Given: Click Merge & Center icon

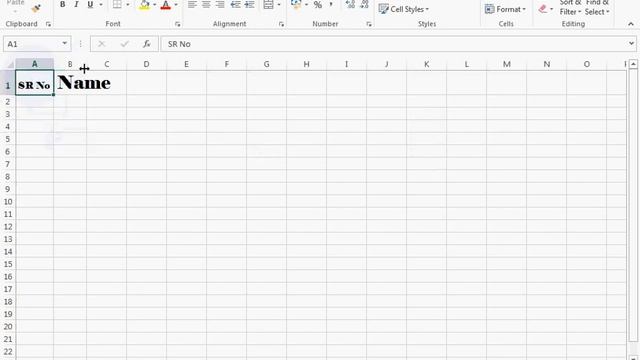Looking at the screenshot, I should pyautogui.click(x=268, y=4).
